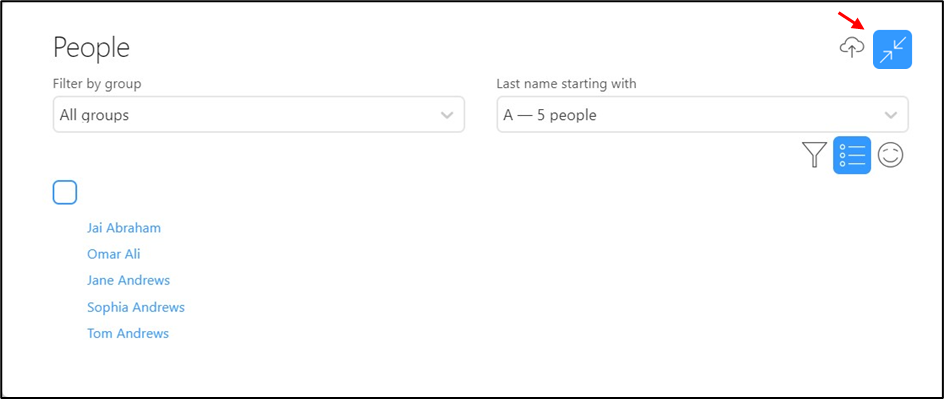Click the chevron in the last name dropdown
Screen dimensions: 944x399
coord(890,115)
